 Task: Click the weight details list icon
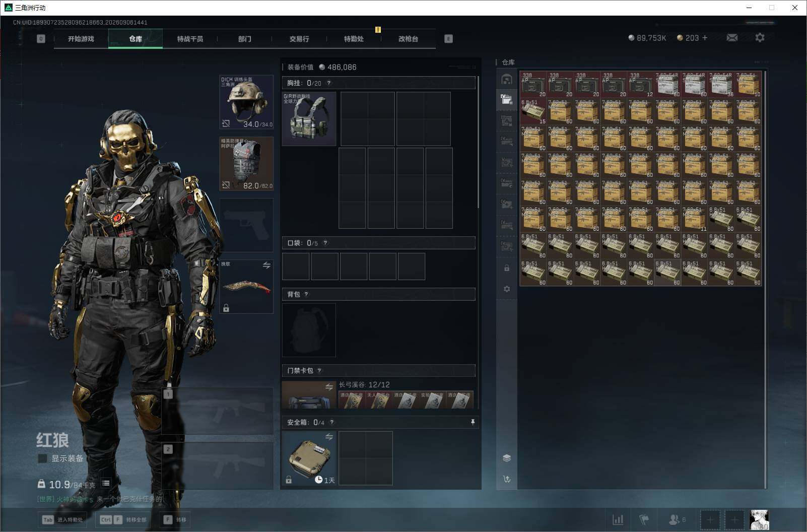[106, 483]
